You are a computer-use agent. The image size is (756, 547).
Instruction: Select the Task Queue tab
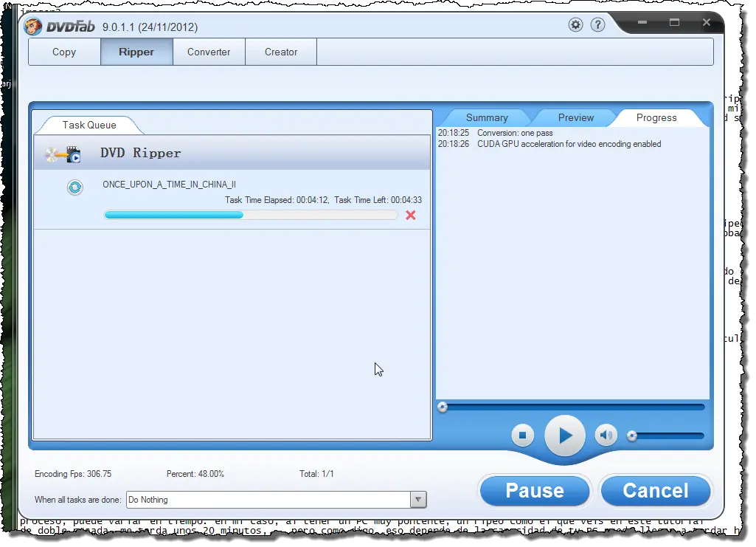click(x=89, y=125)
